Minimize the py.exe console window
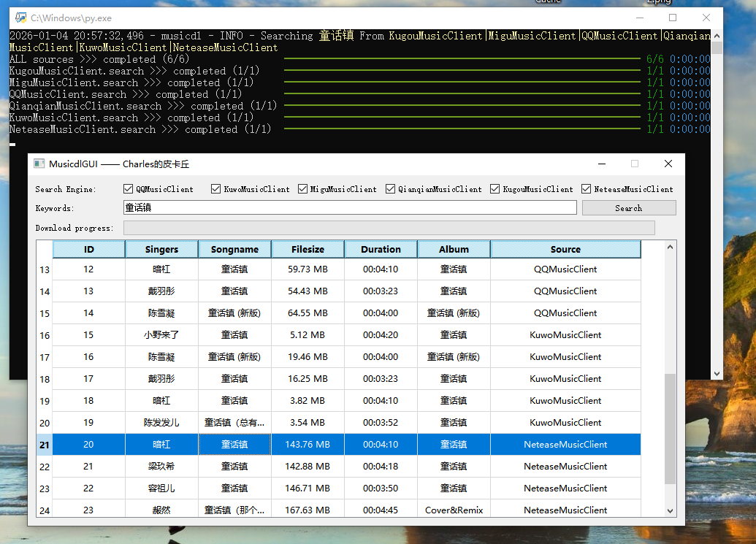Screen dimensions: 756x544 click(x=640, y=18)
